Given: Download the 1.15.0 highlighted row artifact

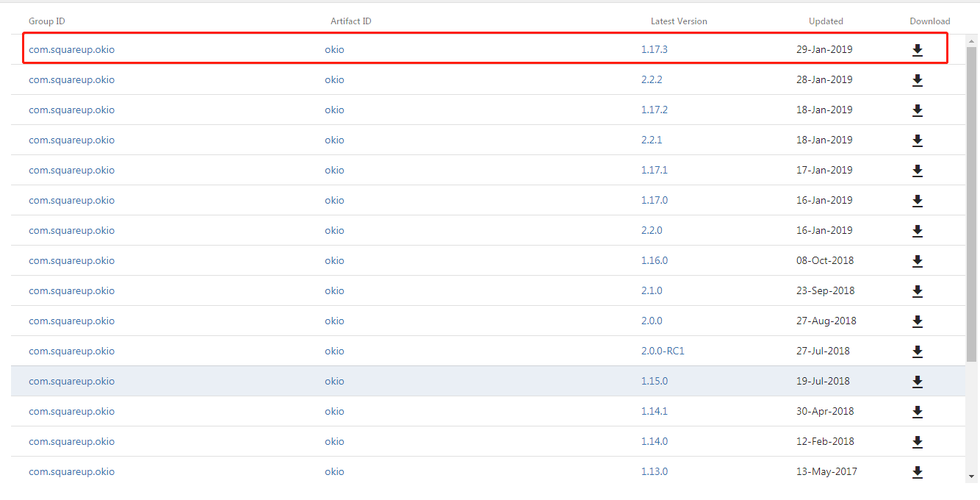Looking at the screenshot, I should pyautogui.click(x=917, y=382).
